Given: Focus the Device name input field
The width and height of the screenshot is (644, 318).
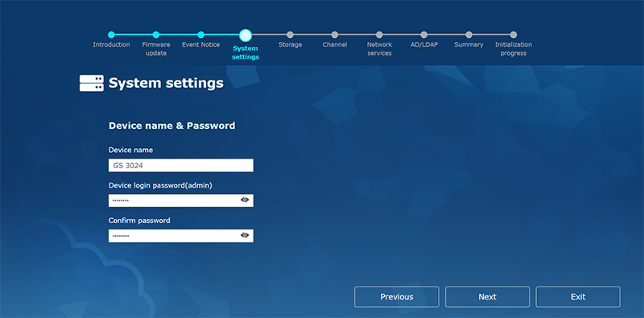Looking at the screenshot, I should pyautogui.click(x=180, y=165).
